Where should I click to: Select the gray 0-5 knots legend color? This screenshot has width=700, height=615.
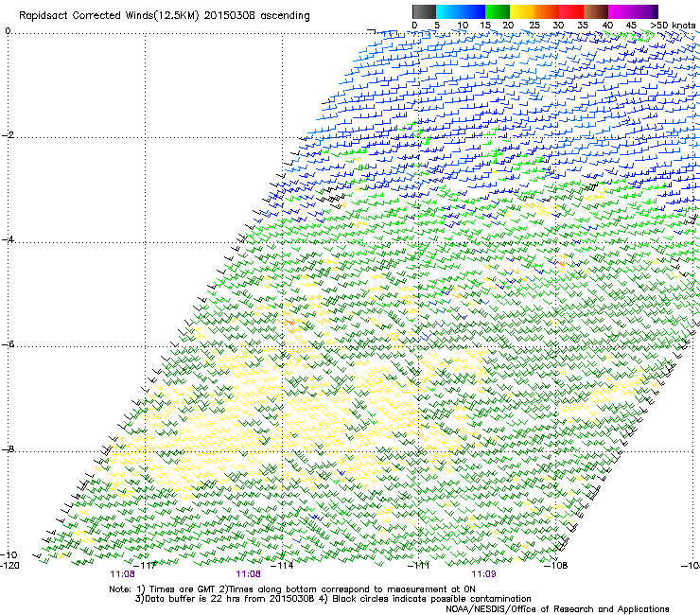click(x=424, y=11)
